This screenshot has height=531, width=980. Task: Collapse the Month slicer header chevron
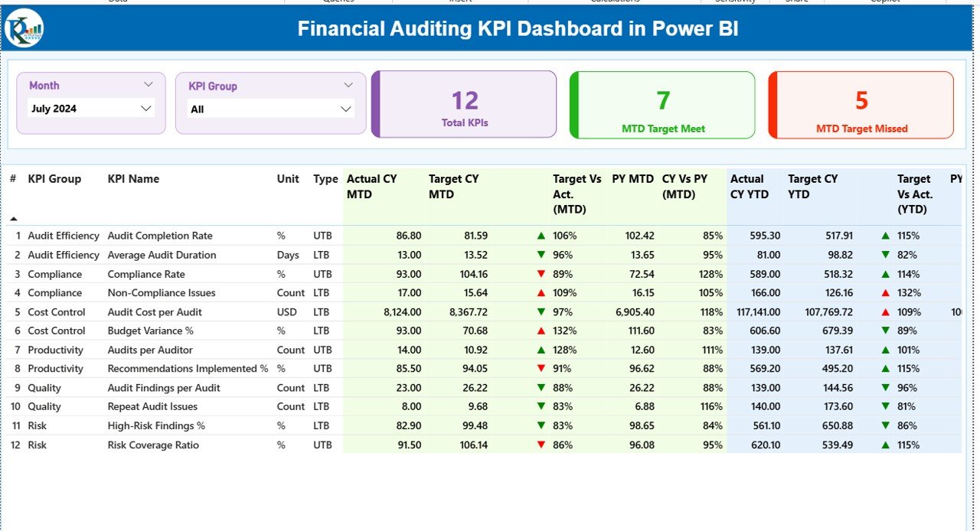[149, 85]
